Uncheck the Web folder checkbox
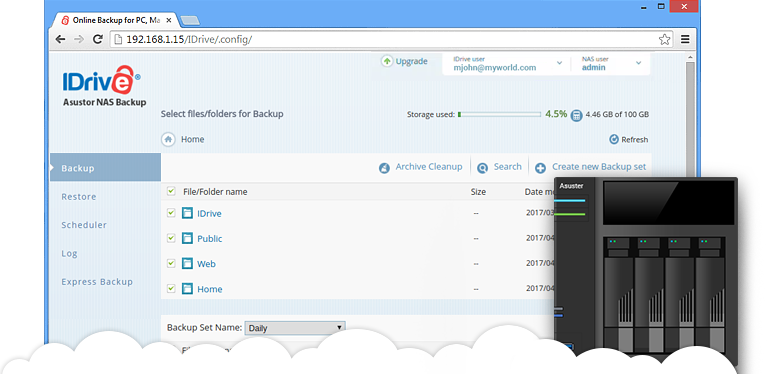774x374 pixels. point(171,263)
